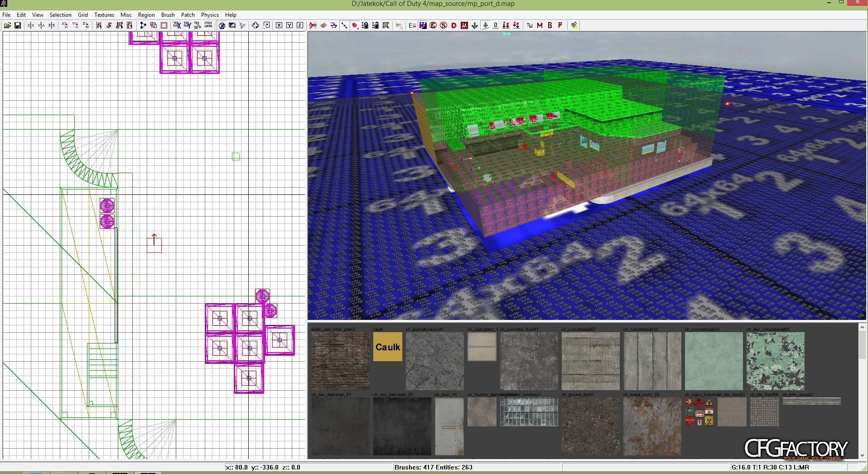Toggle the blue diagonal dotted line tool
The width and height of the screenshot is (868, 474).
click(x=344, y=25)
